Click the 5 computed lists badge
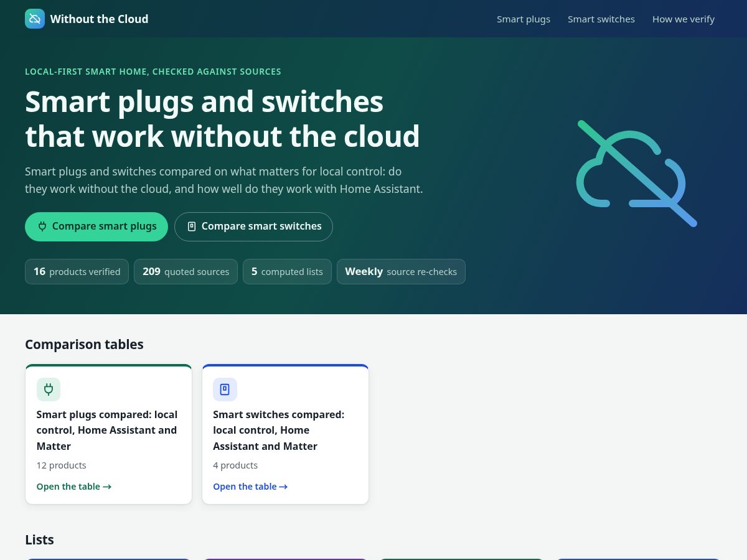The image size is (747, 560). (287, 271)
